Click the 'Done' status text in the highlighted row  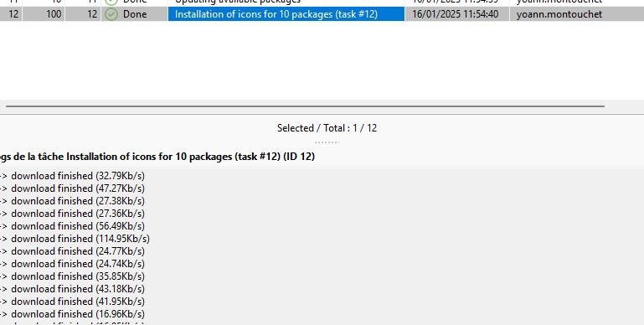(x=135, y=14)
